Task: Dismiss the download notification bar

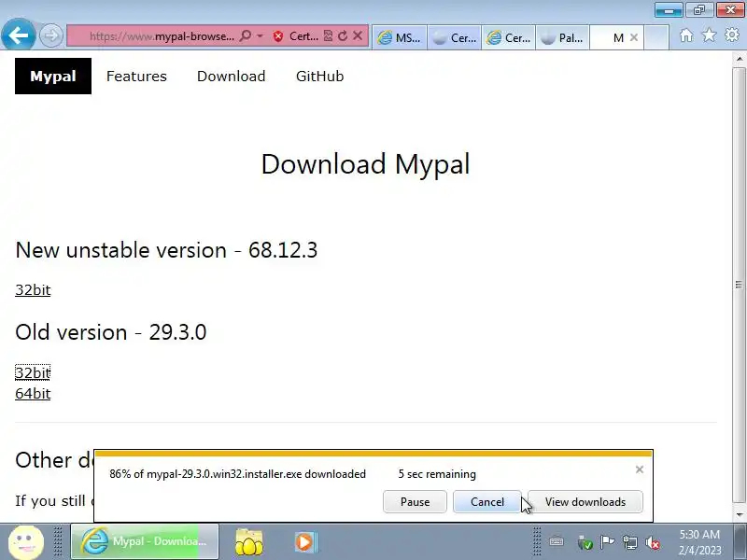Action: (640, 469)
